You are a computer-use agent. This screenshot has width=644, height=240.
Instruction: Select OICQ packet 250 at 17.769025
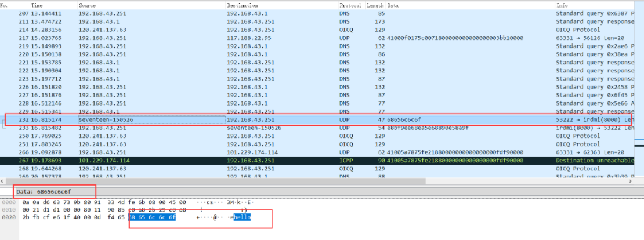click(x=317, y=136)
